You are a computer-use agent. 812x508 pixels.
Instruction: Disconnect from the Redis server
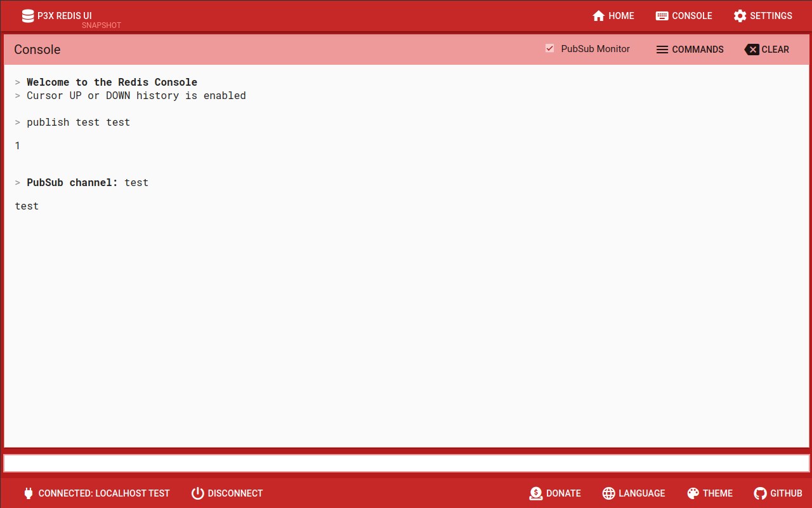click(227, 493)
